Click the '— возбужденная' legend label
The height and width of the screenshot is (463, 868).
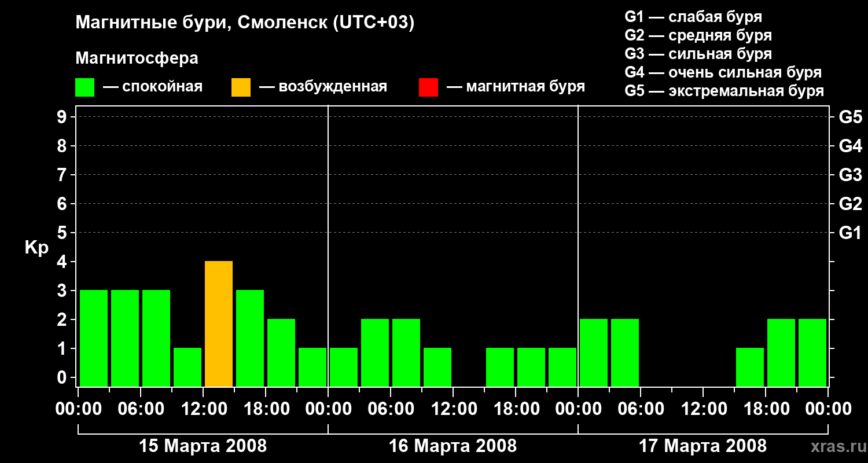[323, 87]
